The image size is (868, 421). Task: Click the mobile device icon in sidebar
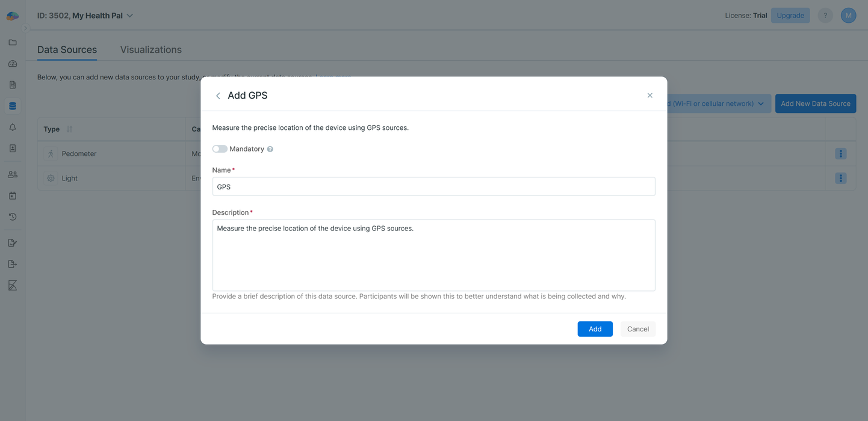click(12, 147)
